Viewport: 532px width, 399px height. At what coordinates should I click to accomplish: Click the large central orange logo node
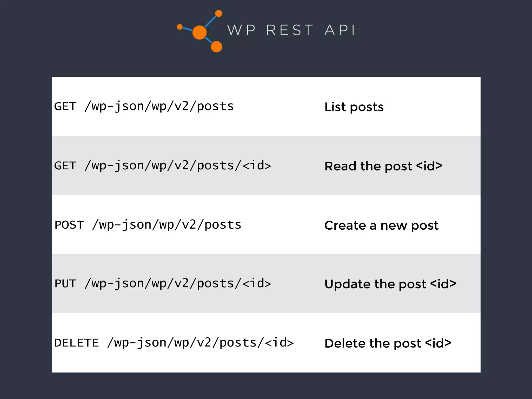[199, 32]
